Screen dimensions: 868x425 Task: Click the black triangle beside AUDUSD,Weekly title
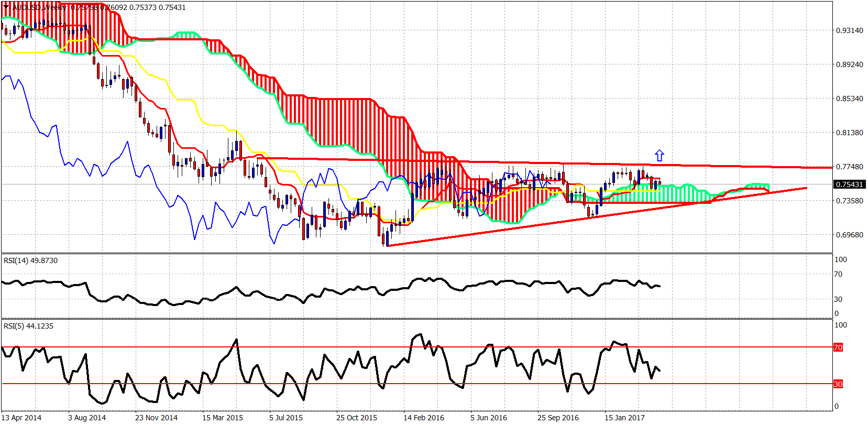(x=6, y=7)
